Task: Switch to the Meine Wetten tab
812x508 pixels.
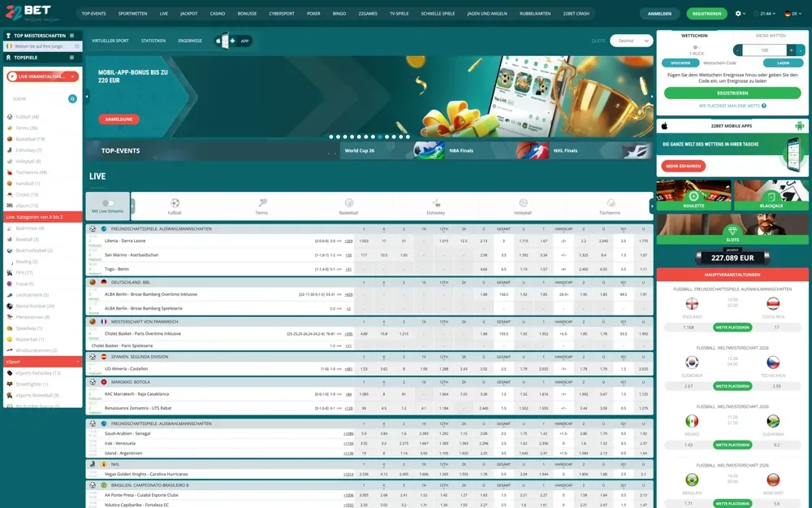Action: click(x=771, y=35)
